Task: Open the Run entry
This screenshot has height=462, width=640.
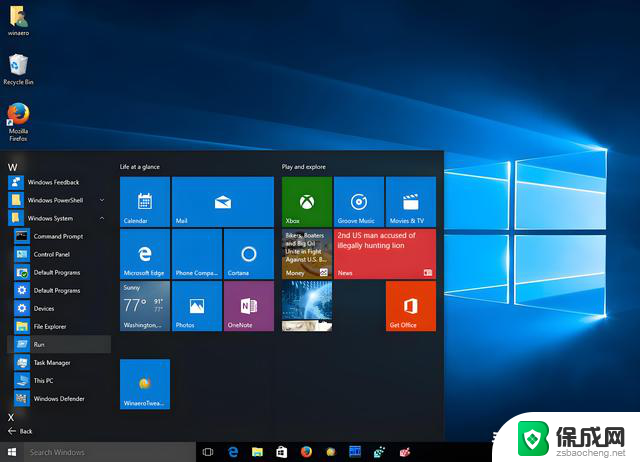Action: (59, 344)
